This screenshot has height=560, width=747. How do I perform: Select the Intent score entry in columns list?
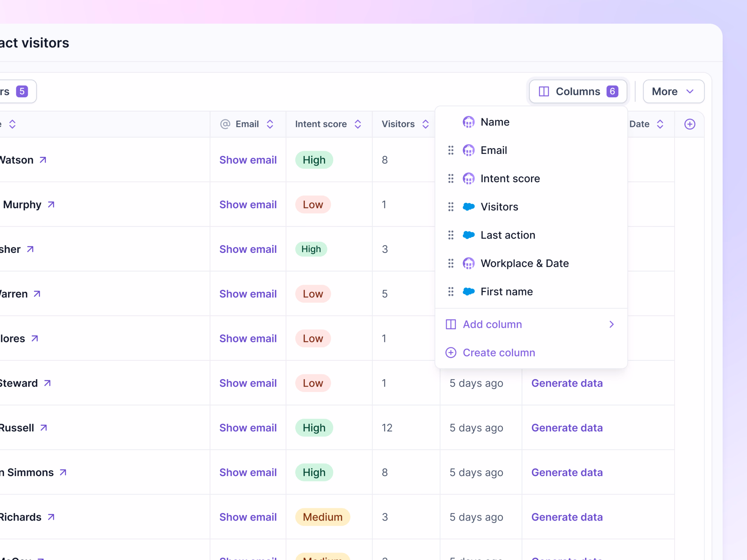tap(531, 179)
